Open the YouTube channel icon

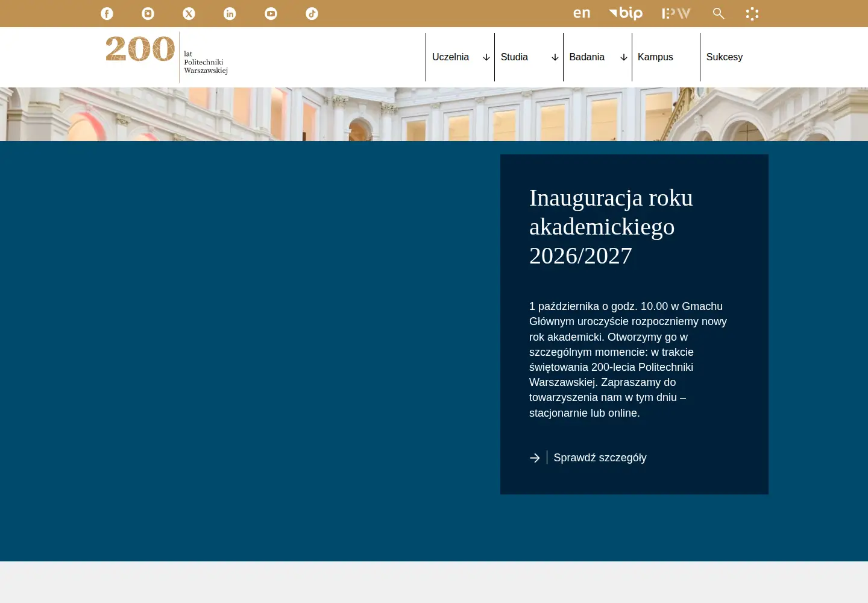pyautogui.click(x=271, y=13)
